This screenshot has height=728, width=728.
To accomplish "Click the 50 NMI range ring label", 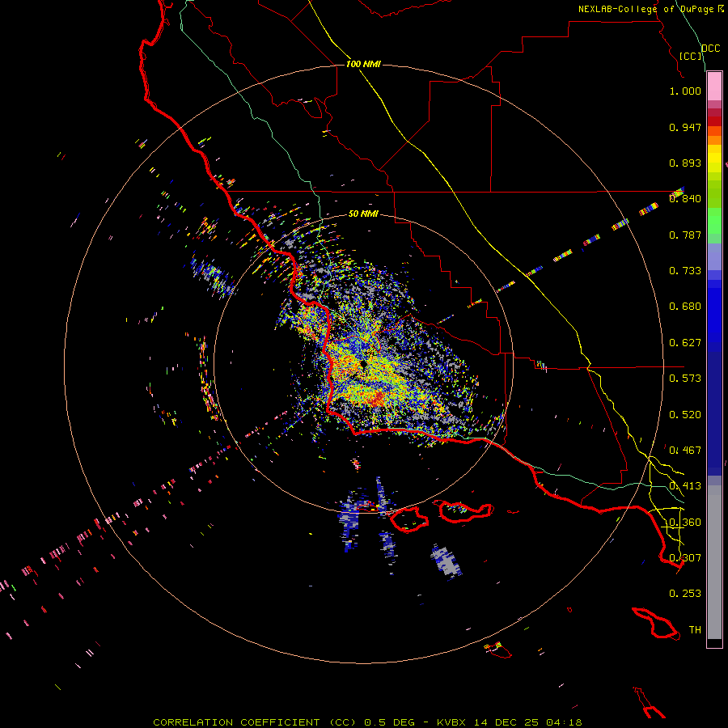I will pyautogui.click(x=363, y=214).
